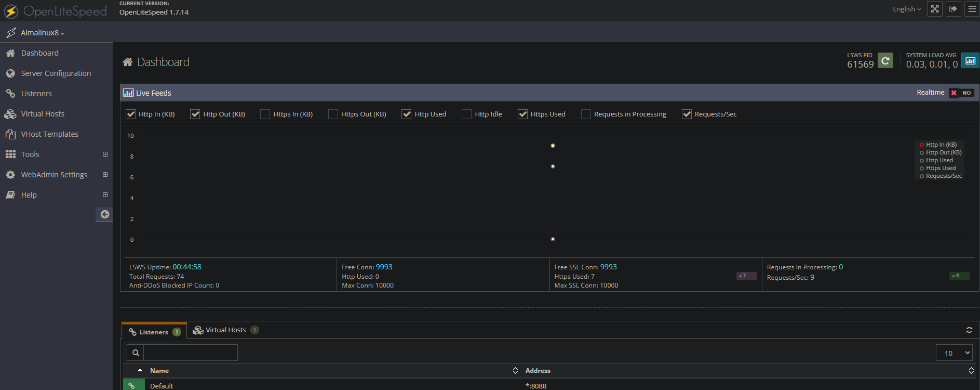Open the real-time stats chart icon

click(x=970, y=60)
